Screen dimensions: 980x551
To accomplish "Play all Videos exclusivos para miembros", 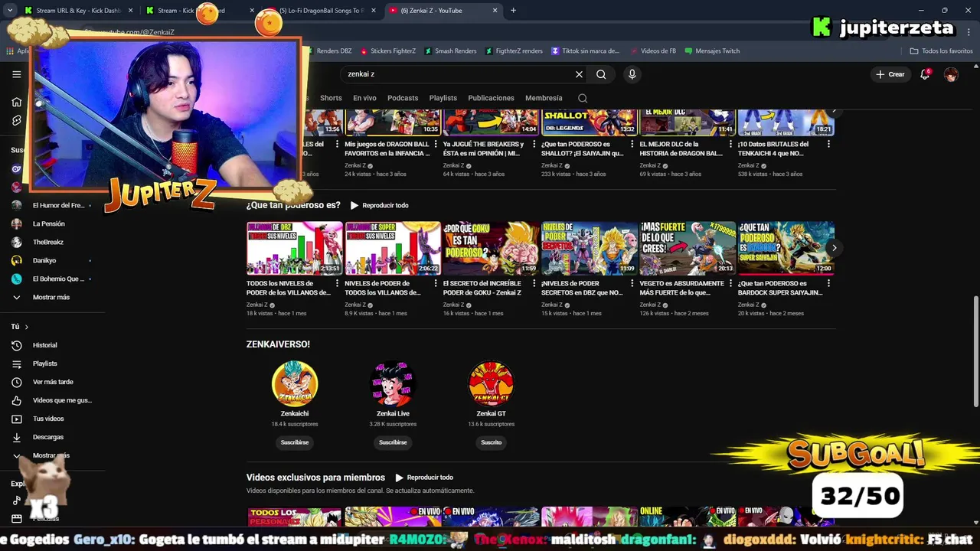I will point(424,478).
